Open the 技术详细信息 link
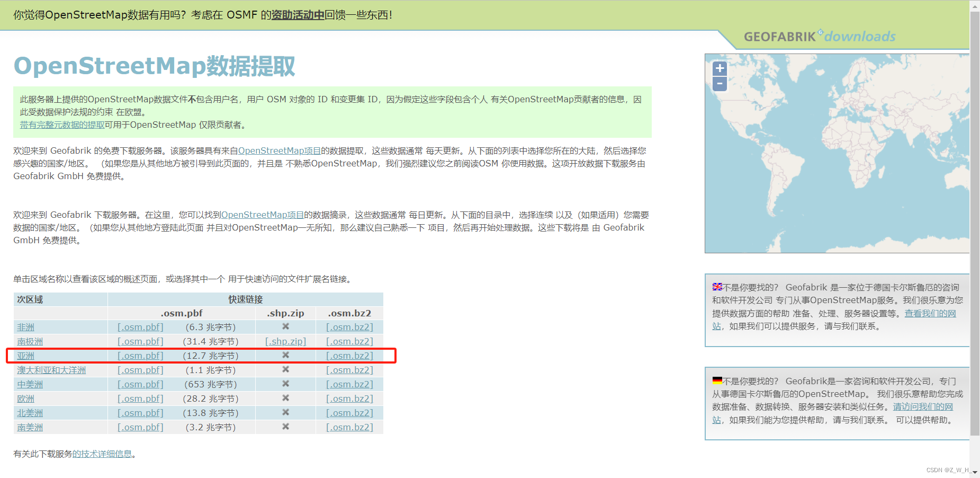Viewport: 980px width, 478px height. [x=102, y=454]
